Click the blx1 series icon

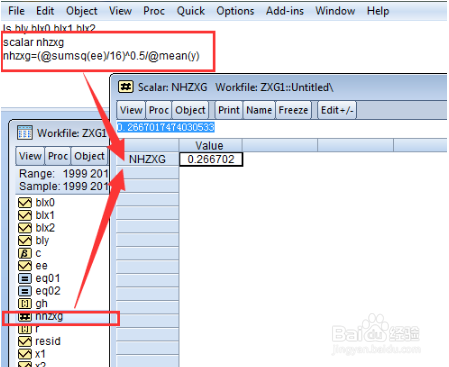25,215
